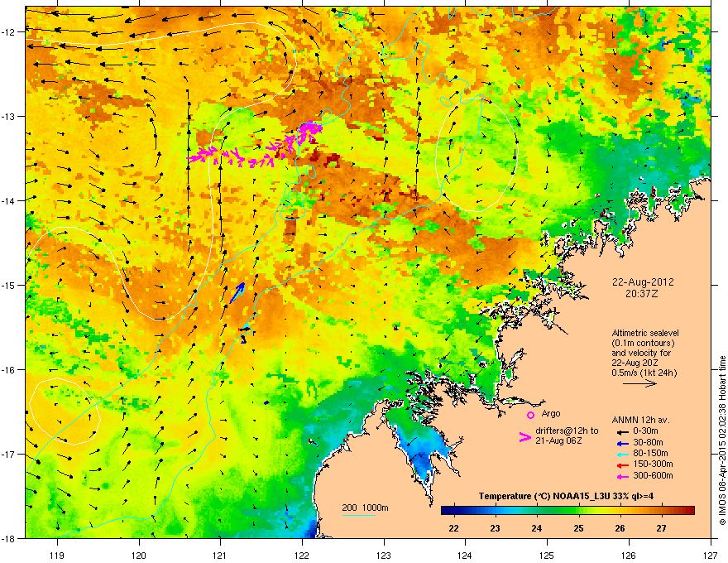Click the longitude axis label 127
728x563 pixels.
pyautogui.click(x=711, y=555)
